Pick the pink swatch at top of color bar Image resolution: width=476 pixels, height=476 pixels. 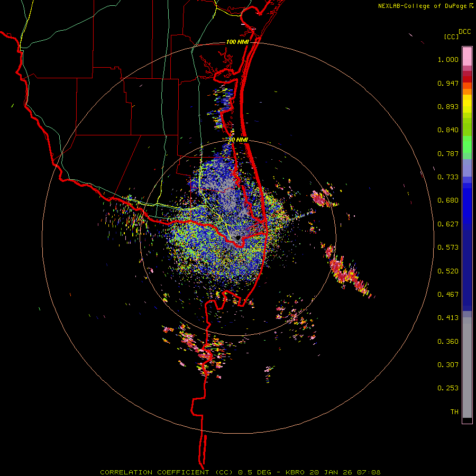tap(467, 56)
